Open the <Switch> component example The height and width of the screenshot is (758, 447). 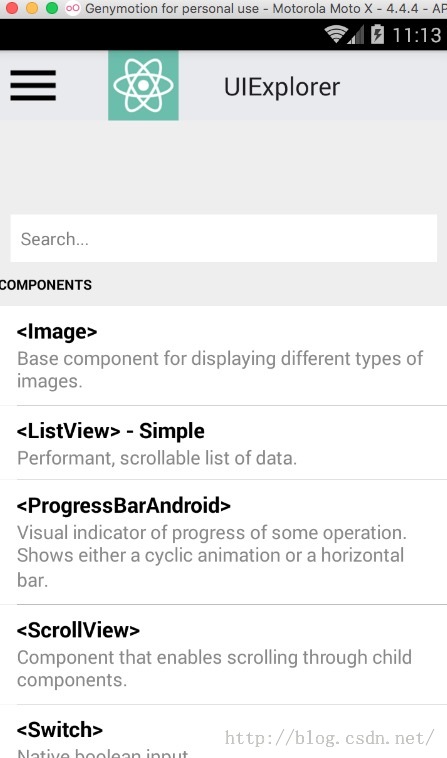click(x=223, y=731)
